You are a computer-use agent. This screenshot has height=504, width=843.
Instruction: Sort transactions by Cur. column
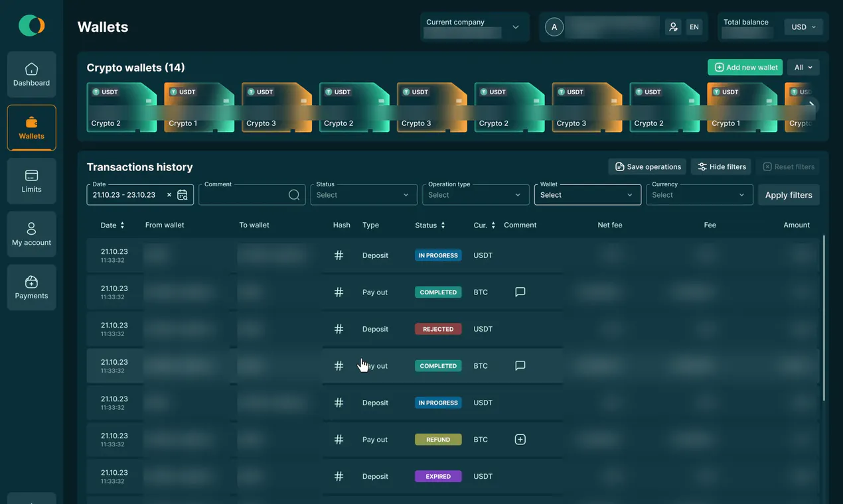pyautogui.click(x=485, y=225)
